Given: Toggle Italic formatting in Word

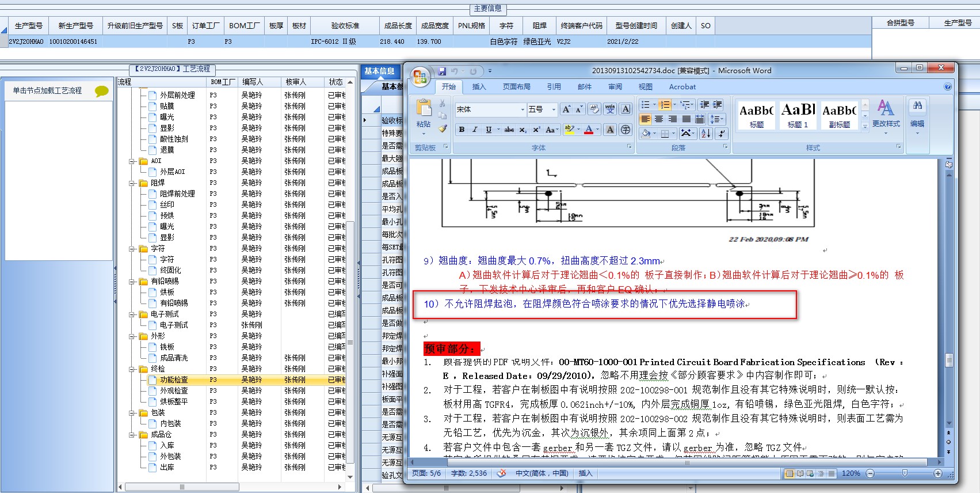Looking at the screenshot, I should pos(475,130).
